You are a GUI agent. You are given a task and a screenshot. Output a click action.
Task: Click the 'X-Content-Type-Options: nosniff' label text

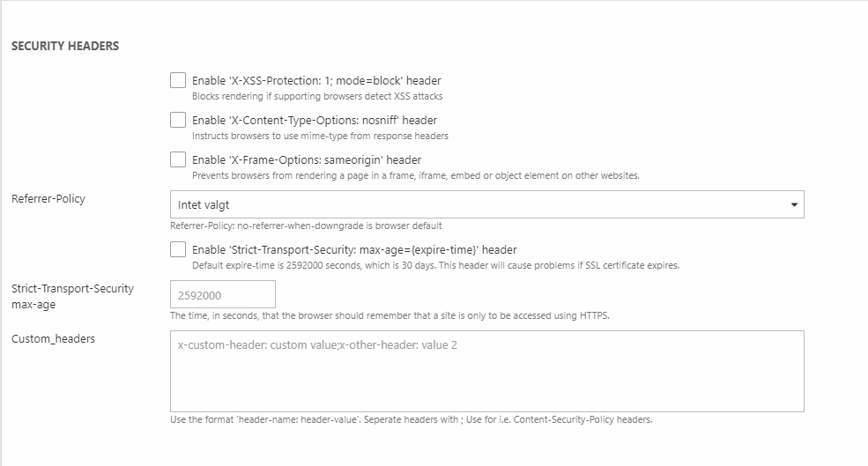tap(315, 121)
